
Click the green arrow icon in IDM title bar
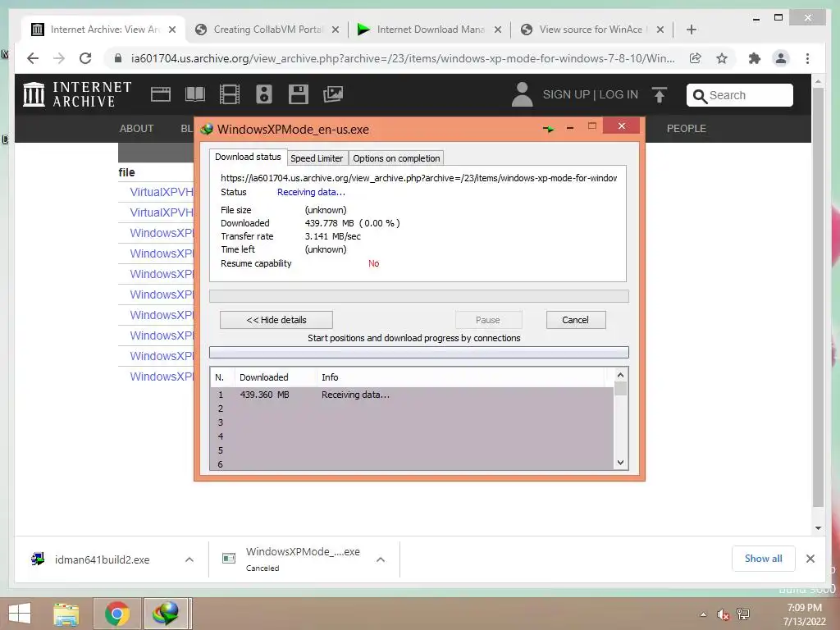click(548, 129)
